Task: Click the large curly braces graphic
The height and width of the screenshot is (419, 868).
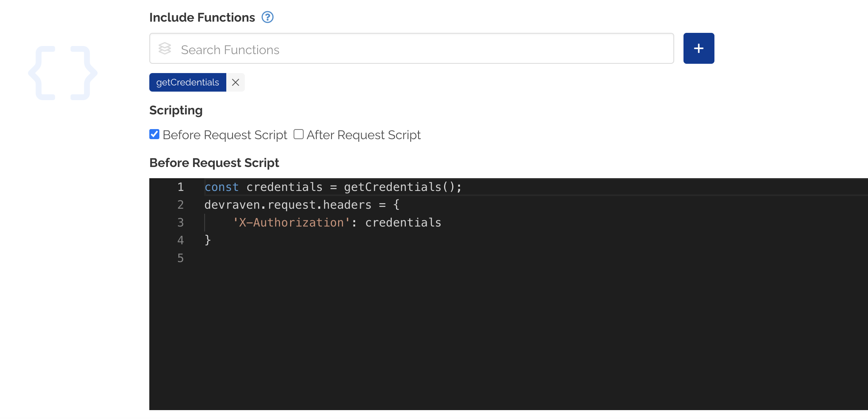Action: pyautogui.click(x=63, y=73)
